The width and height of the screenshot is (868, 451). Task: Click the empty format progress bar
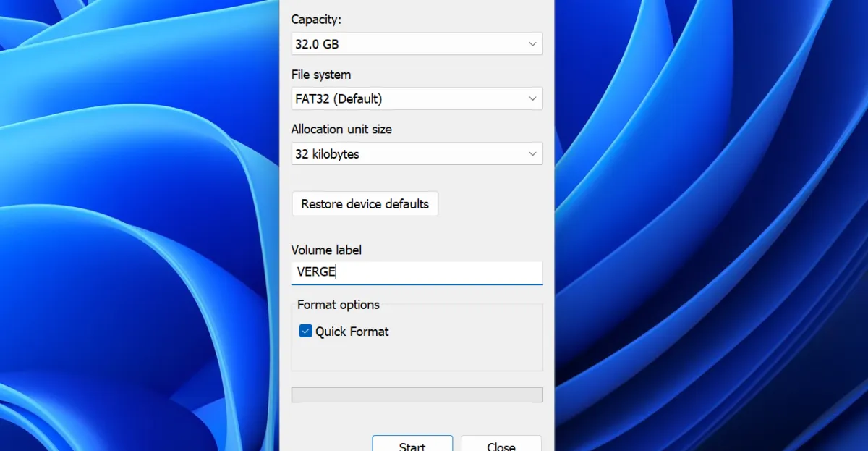tap(417, 395)
